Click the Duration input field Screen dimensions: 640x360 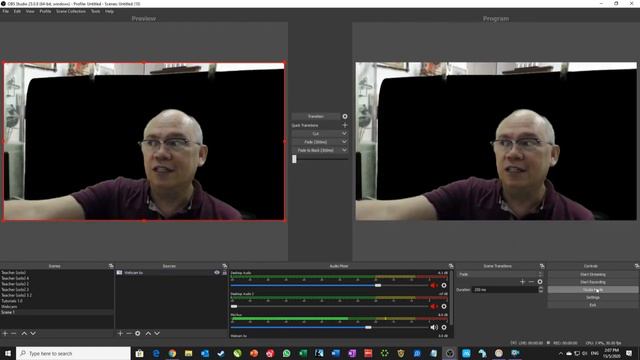pos(505,290)
